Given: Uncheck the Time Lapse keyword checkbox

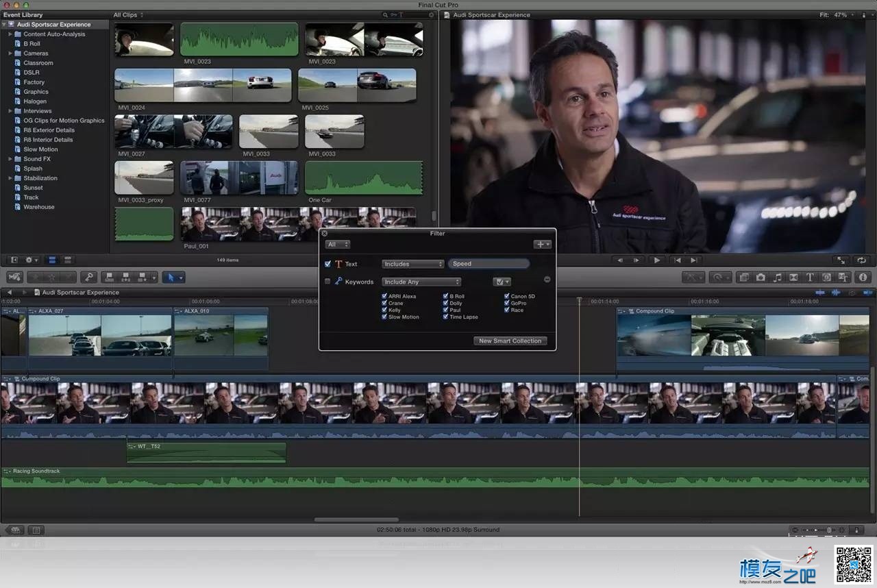Looking at the screenshot, I should pos(445,317).
